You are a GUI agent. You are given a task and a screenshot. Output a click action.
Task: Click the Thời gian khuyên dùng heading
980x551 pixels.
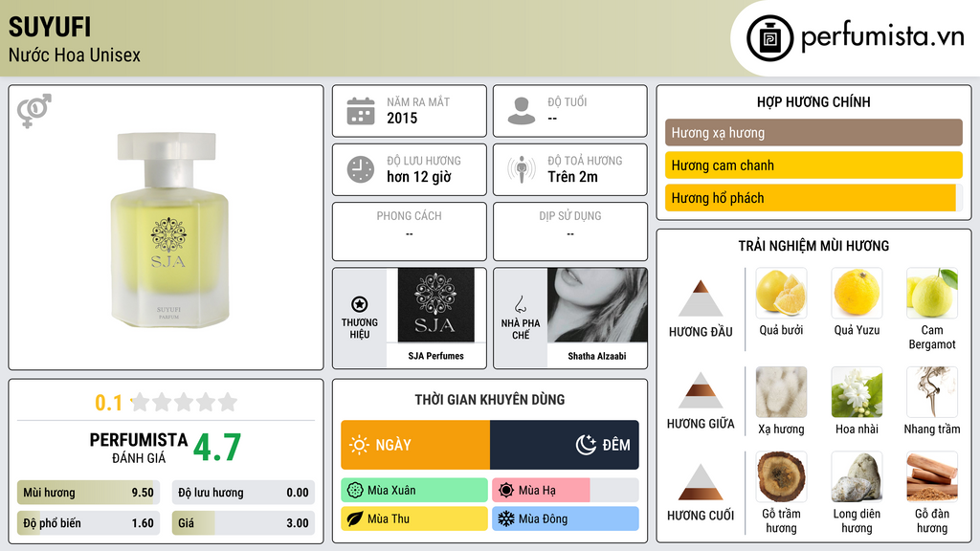[x=490, y=400]
